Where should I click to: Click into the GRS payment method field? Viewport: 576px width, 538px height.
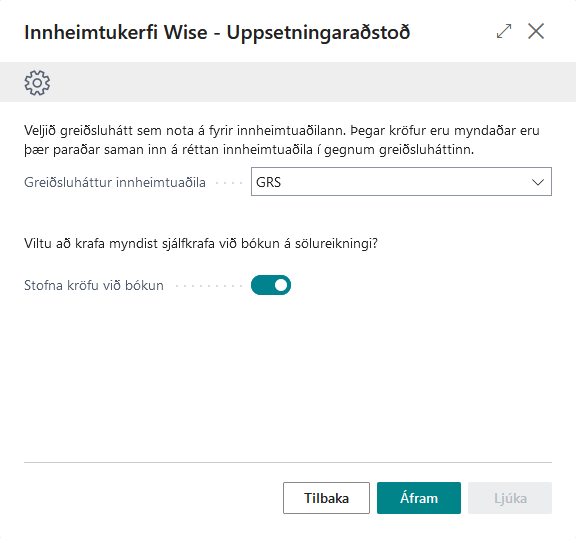(401, 182)
